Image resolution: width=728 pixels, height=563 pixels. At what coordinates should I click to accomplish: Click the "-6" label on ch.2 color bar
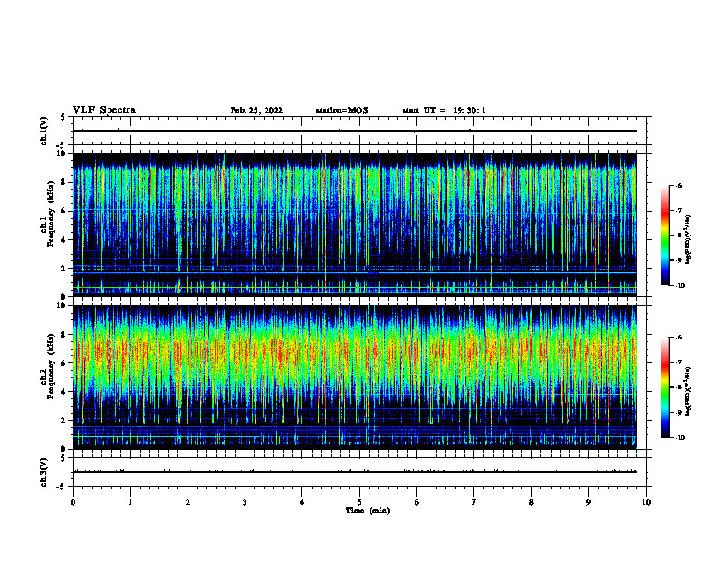tap(678, 338)
